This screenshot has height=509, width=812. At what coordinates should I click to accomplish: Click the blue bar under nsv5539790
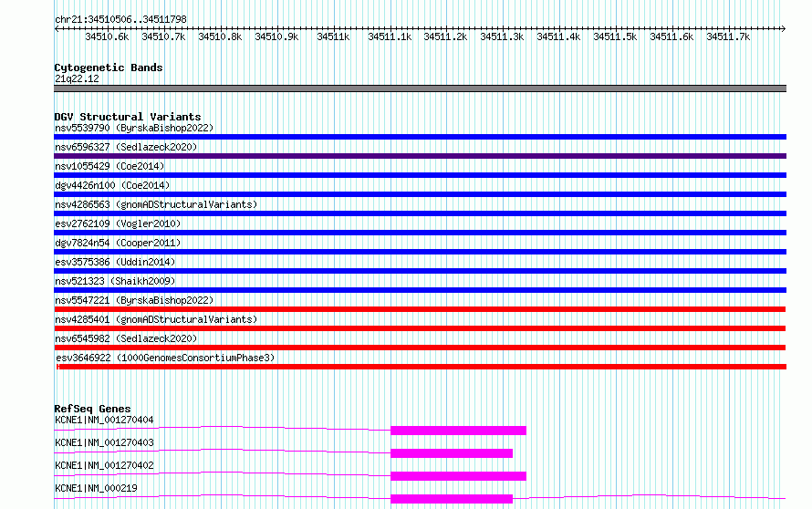click(x=420, y=137)
